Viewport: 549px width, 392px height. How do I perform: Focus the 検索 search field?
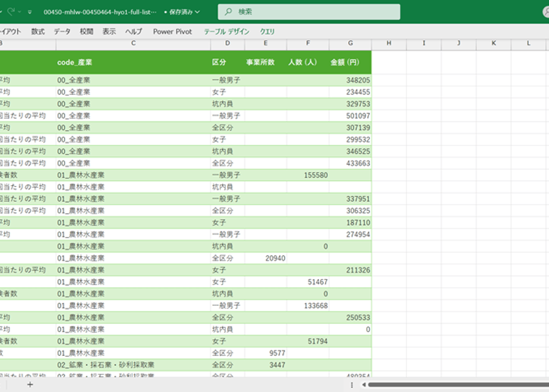[x=309, y=11]
